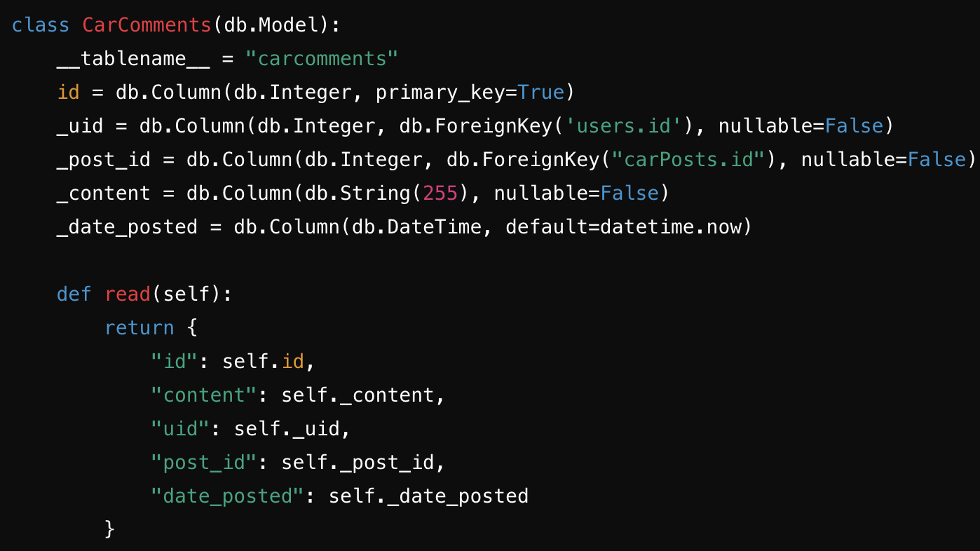Click the __tablename__ attribute

tap(133, 59)
